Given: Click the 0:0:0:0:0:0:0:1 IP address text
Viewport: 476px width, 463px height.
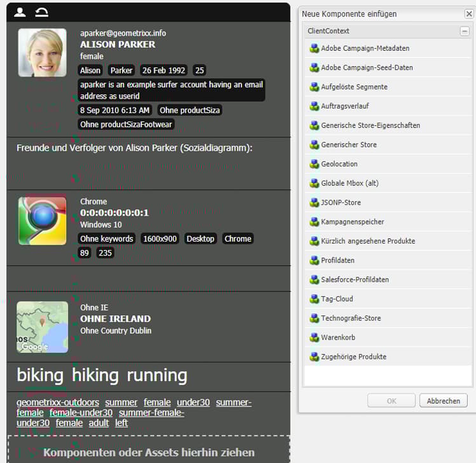Looking at the screenshot, I should click(x=114, y=213).
